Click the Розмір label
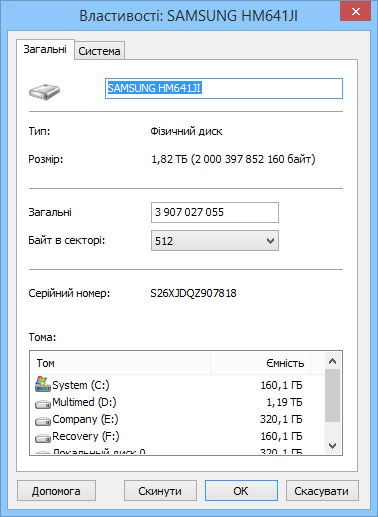The width and height of the screenshot is (378, 517). [x=46, y=159]
